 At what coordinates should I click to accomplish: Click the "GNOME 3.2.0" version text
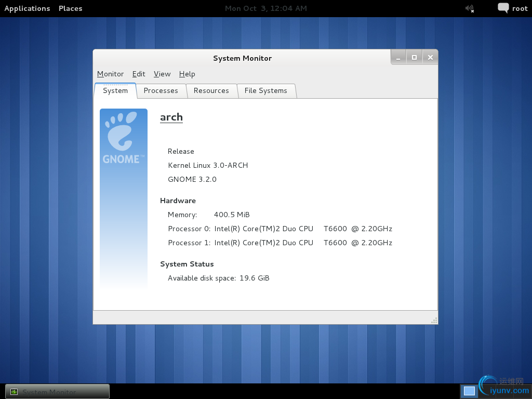pos(192,179)
